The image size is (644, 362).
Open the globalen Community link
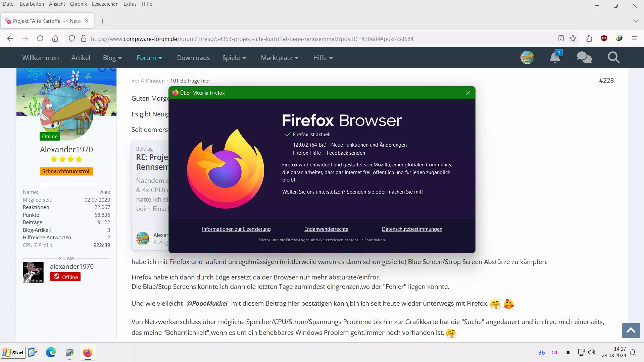coord(428,165)
